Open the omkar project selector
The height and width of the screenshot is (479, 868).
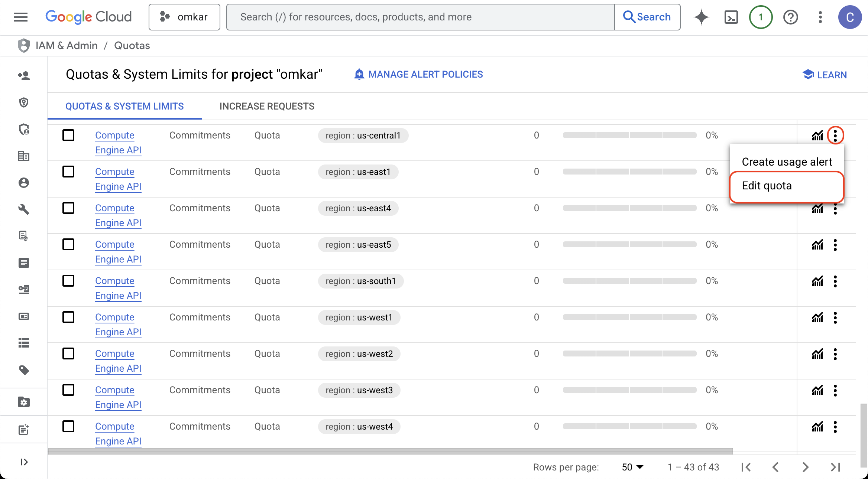point(184,17)
